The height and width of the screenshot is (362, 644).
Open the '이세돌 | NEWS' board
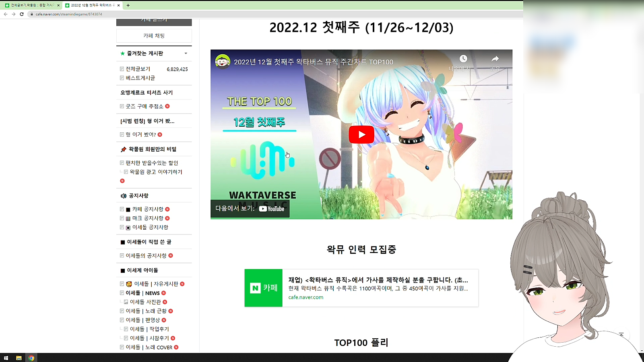[143, 293]
